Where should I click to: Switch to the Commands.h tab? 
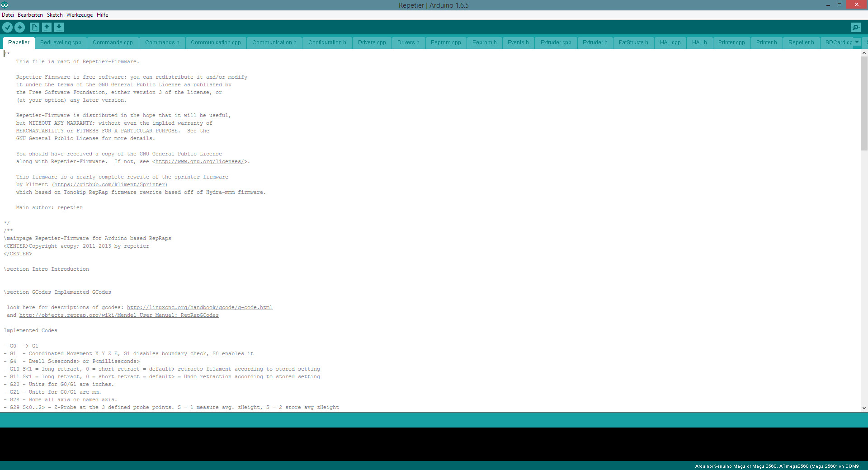click(162, 42)
